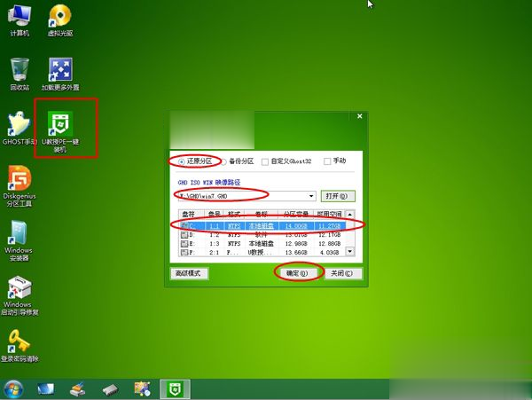Launch the GHOST手动 ghost icon

click(x=20, y=126)
